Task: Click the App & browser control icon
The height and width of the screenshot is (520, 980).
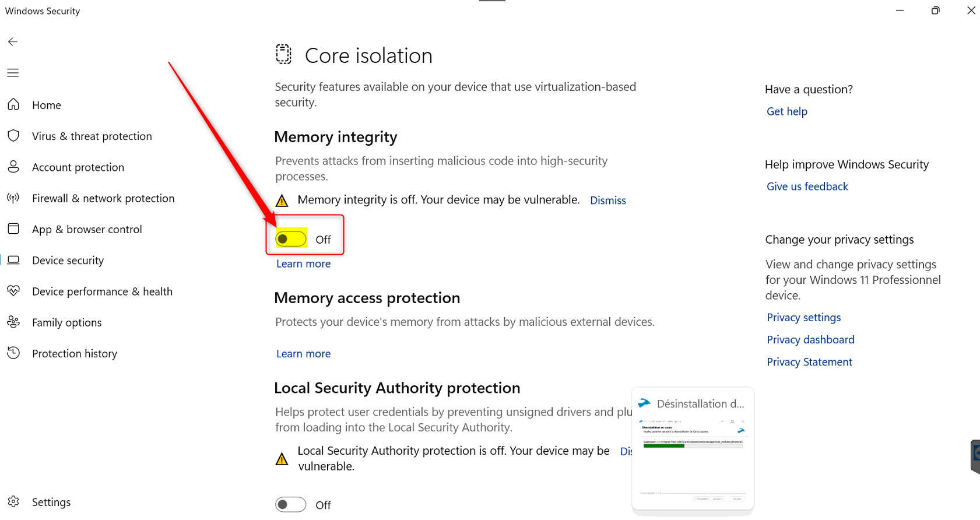Action: (13, 229)
